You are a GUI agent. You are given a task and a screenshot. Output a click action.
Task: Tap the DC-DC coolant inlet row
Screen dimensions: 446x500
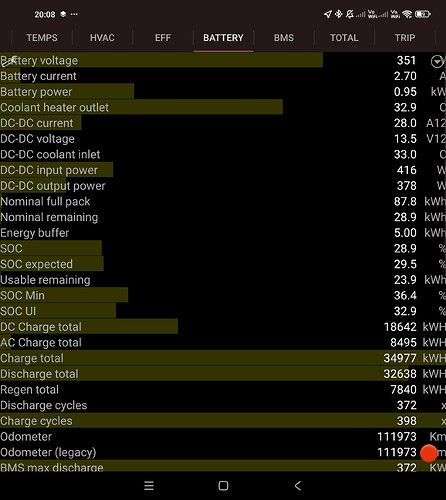tap(223, 155)
